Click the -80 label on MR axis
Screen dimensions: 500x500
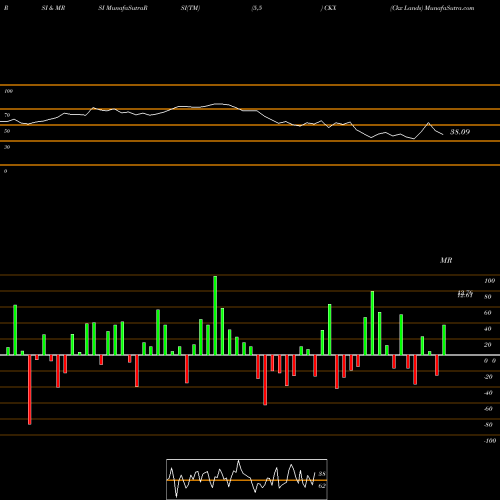[x=488, y=425]
